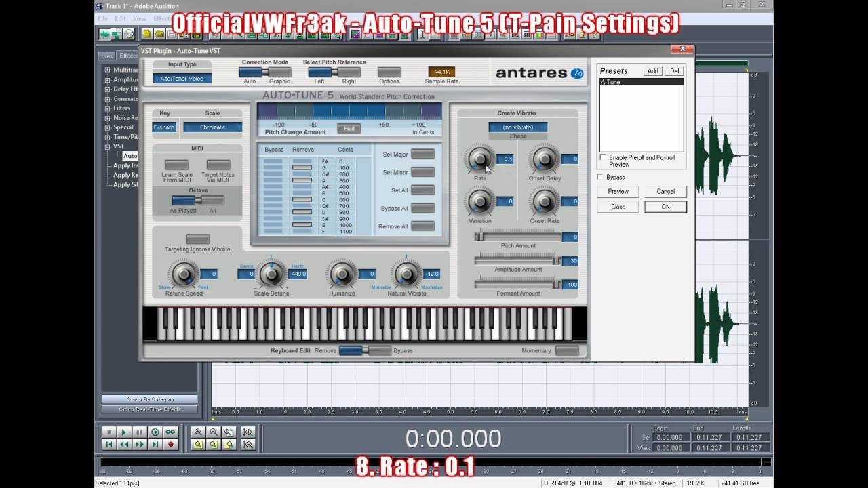Check the Bypass checkbox in Presets
868x488 pixels.
tap(600, 177)
